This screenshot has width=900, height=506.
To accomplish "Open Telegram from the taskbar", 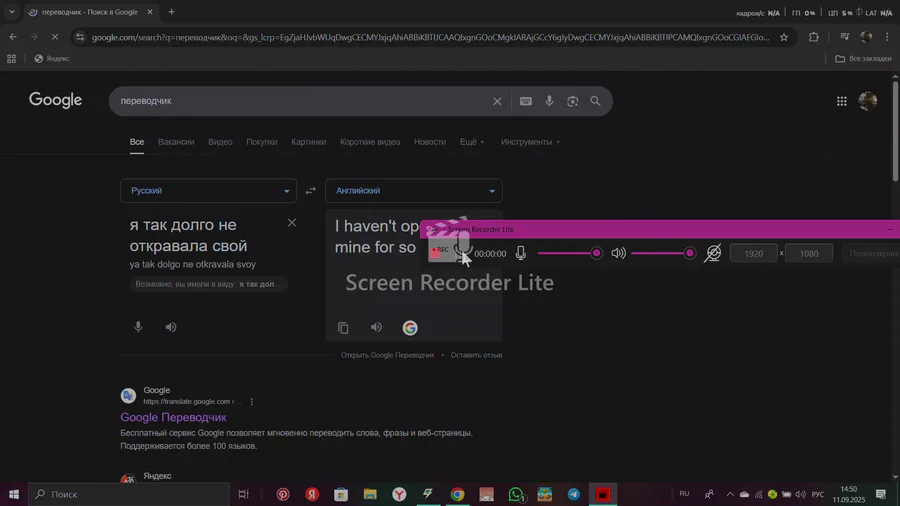I will coord(573,494).
